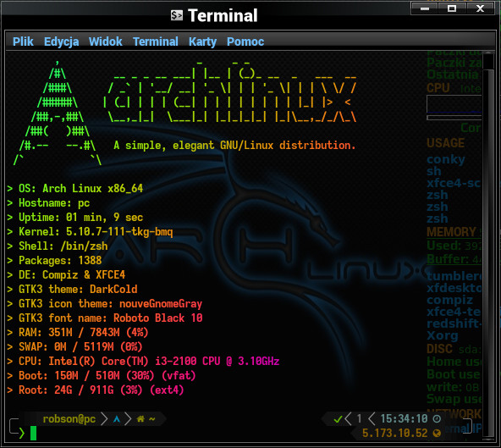Open the Widok menu

click(x=106, y=41)
